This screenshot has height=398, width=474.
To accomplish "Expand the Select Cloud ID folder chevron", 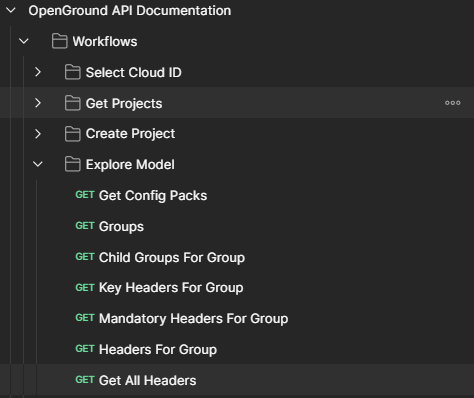I will pyautogui.click(x=38, y=72).
